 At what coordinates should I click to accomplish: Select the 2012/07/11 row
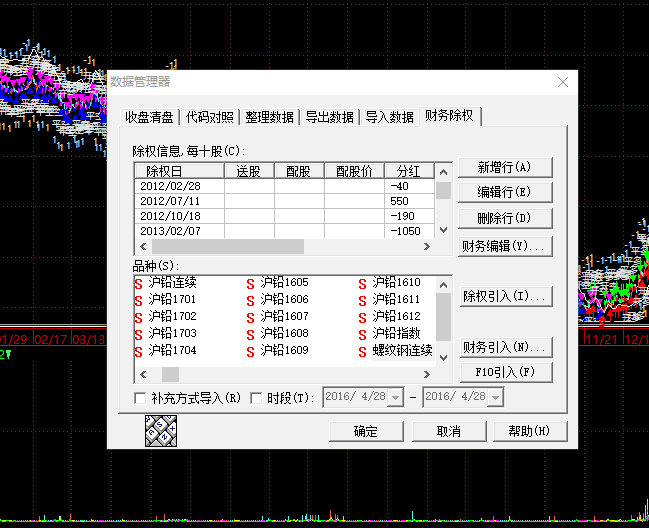click(x=284, y=201)
